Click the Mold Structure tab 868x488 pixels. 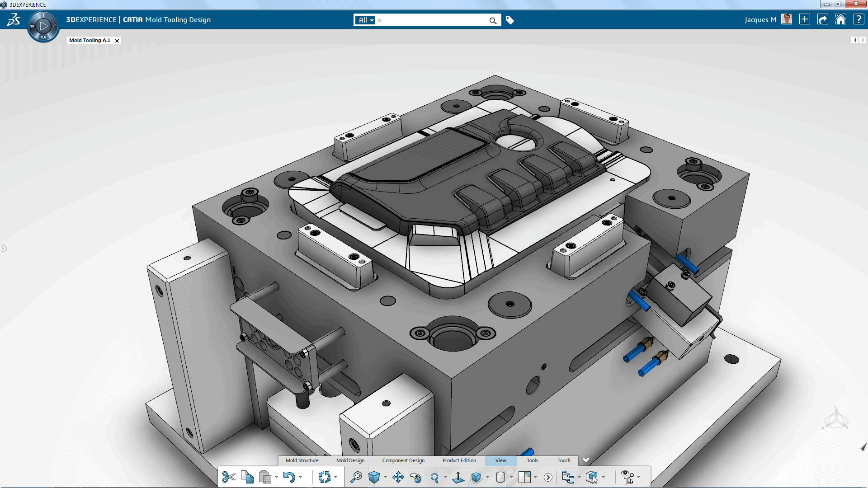pos(301,460)
